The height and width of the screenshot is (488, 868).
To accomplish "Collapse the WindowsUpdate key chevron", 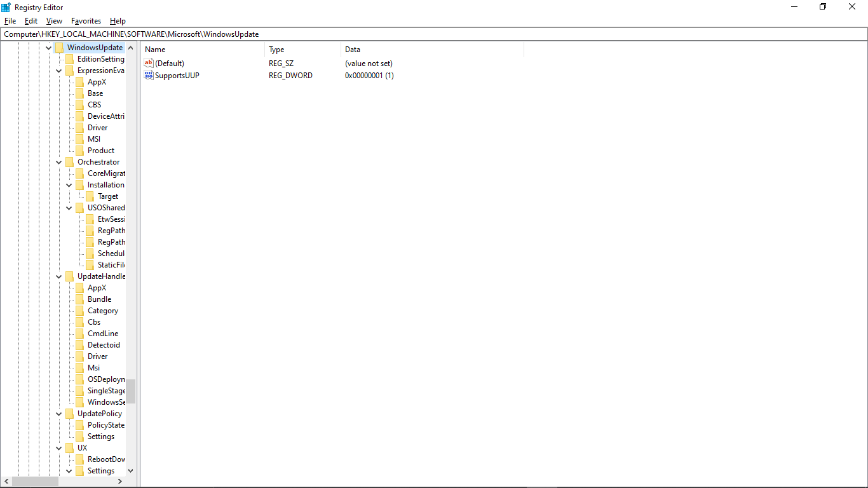I will 49,48.
